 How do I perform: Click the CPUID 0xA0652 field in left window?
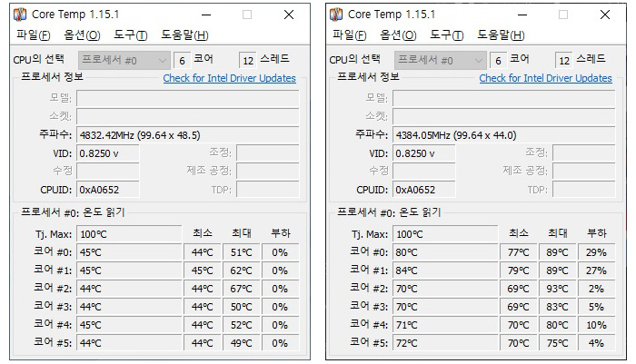[x=108, y=190]
